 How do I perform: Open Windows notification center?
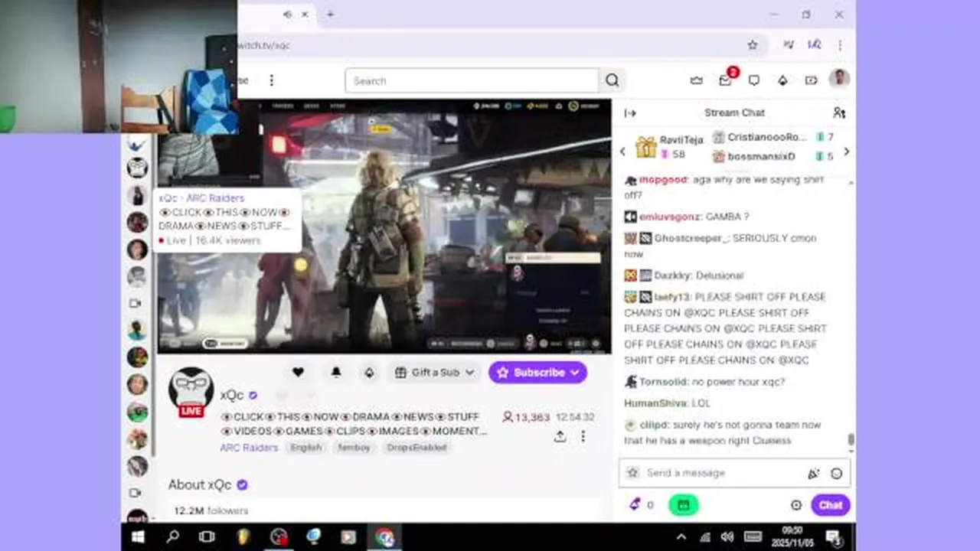833,537
